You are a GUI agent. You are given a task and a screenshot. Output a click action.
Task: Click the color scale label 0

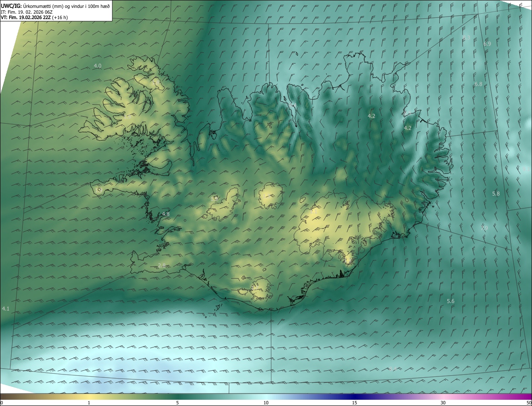click(x=1, y=403)
